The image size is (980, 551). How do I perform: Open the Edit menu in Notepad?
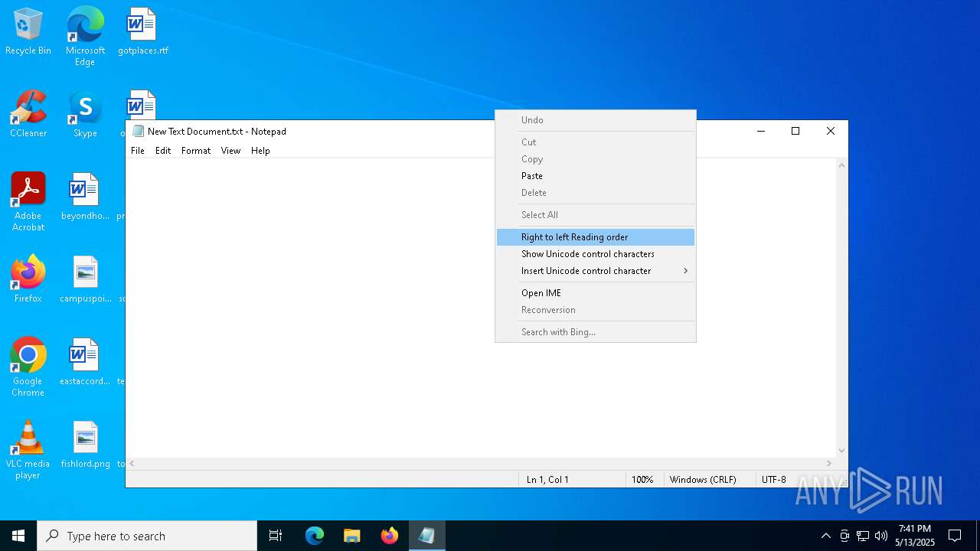(x=163, y=151)
